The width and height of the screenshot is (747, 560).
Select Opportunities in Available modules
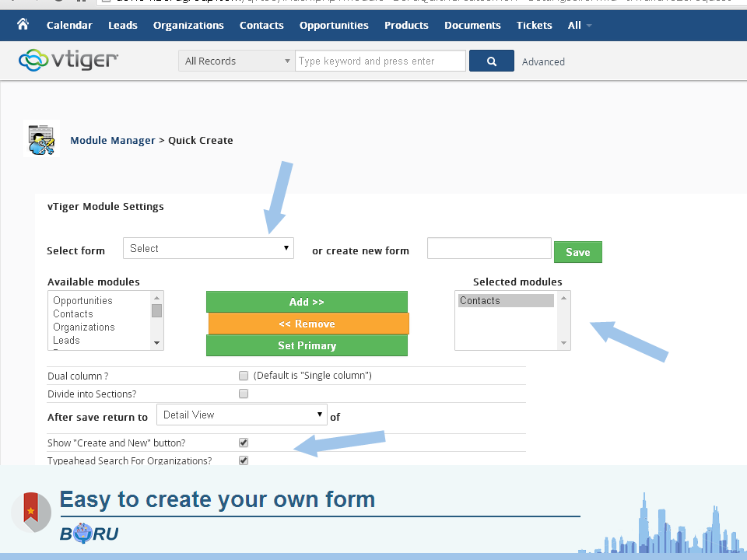click(x=83, y=300)
